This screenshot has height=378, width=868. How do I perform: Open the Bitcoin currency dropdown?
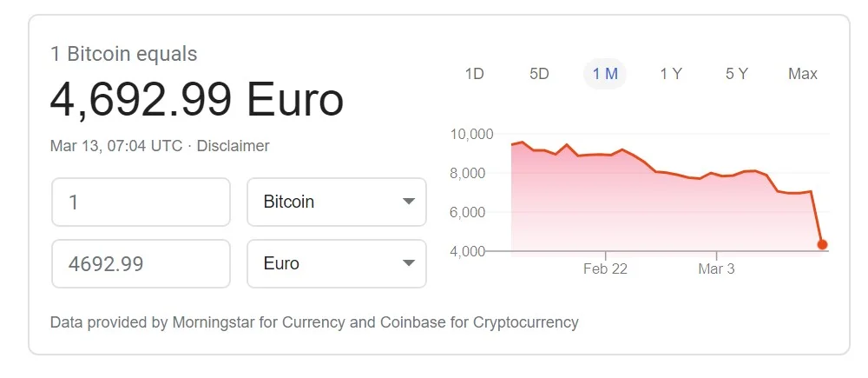tap(337, 202)
